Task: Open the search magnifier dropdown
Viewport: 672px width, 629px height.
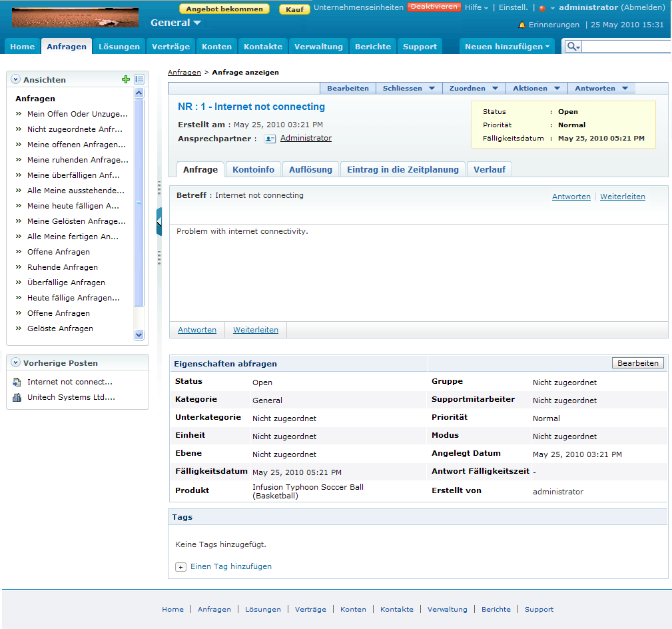Action: coord(573,46)
